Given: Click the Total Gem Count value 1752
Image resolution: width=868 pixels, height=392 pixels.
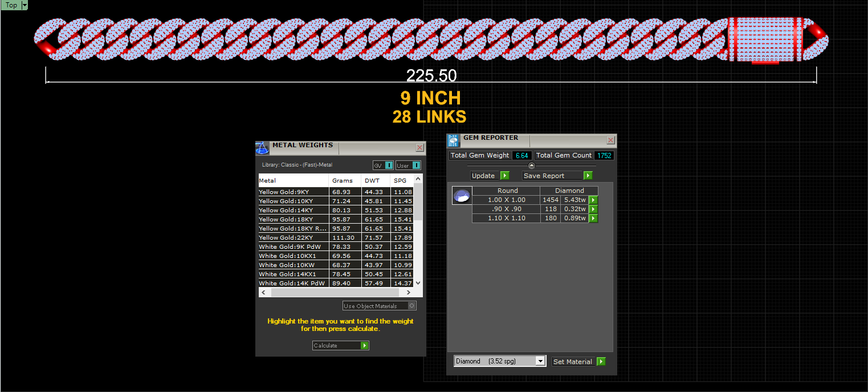Looking at the screenshot, I should (604, 155).
